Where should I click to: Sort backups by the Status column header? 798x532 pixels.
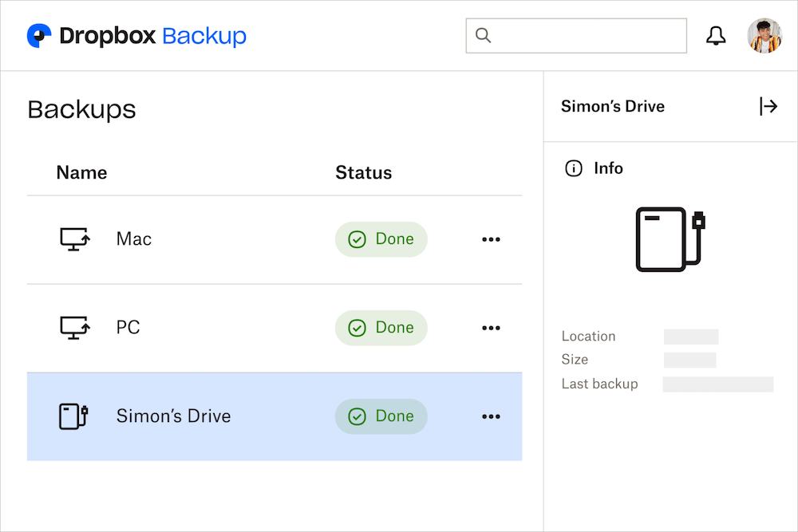pyautogui.click(x=363, y=173)
